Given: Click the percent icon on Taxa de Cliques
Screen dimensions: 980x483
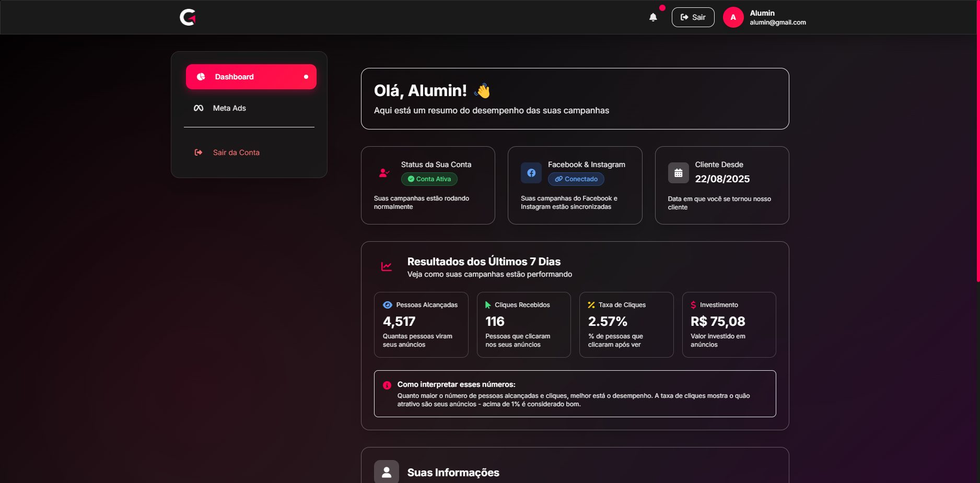Looking at the screenshot, I should pos(591,305).
